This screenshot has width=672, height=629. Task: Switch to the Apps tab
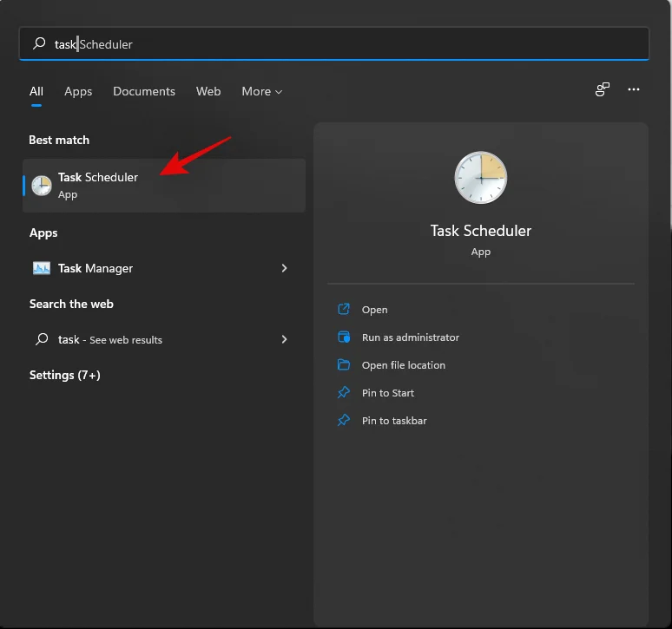[x=78, y=91]
